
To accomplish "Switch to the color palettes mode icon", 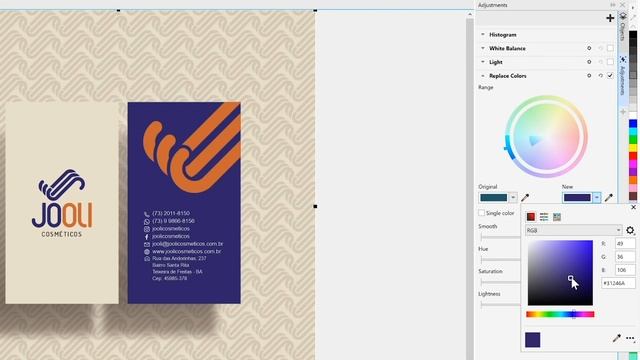I will 557,217.
